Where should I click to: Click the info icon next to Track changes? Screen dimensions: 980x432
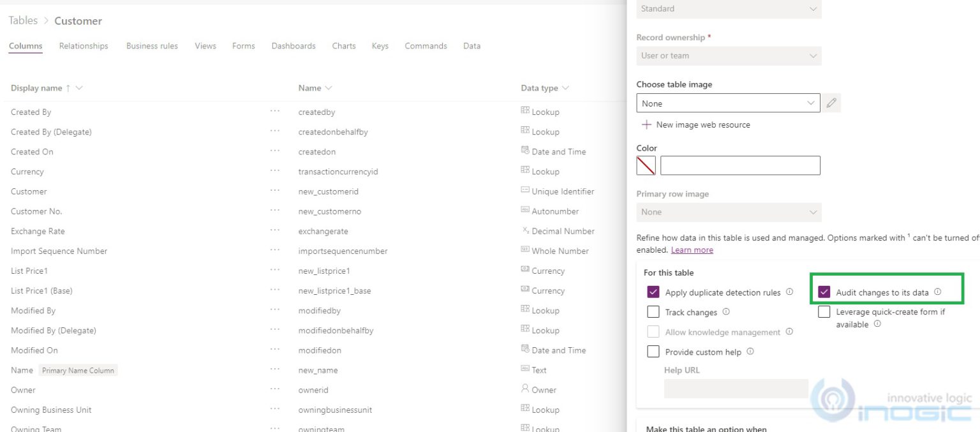tap(724, 312)
